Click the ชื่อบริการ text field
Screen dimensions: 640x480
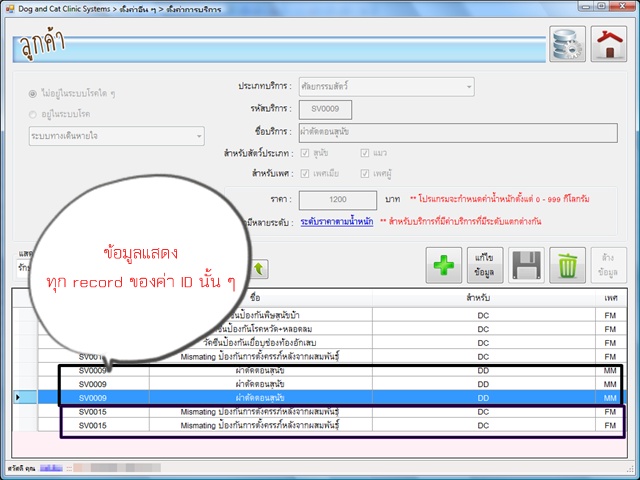[458, 132]
